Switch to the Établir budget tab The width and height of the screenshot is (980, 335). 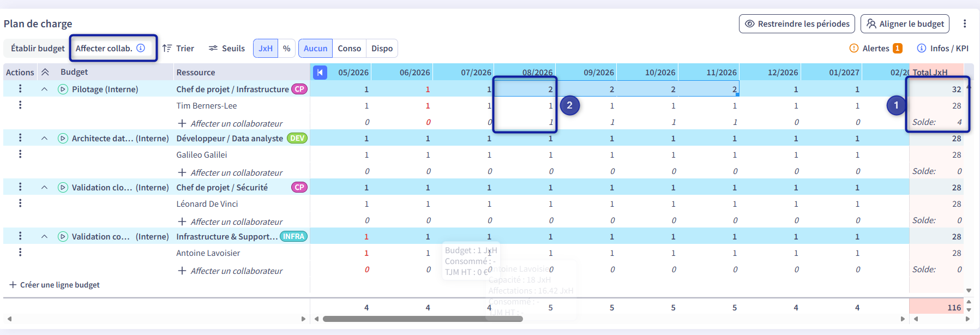[38, 48]
